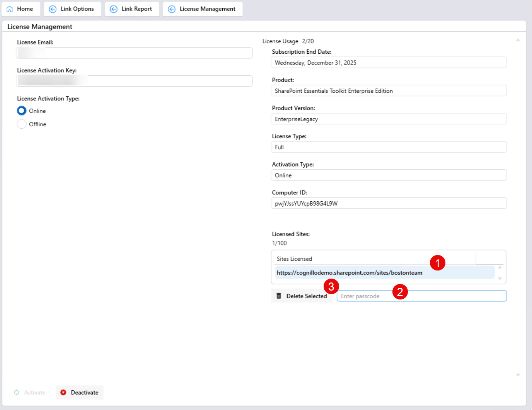Viewport: 532px width, 410px height.
Task: Click the Link Report arrow icon
Action: [x=114, y=9]
